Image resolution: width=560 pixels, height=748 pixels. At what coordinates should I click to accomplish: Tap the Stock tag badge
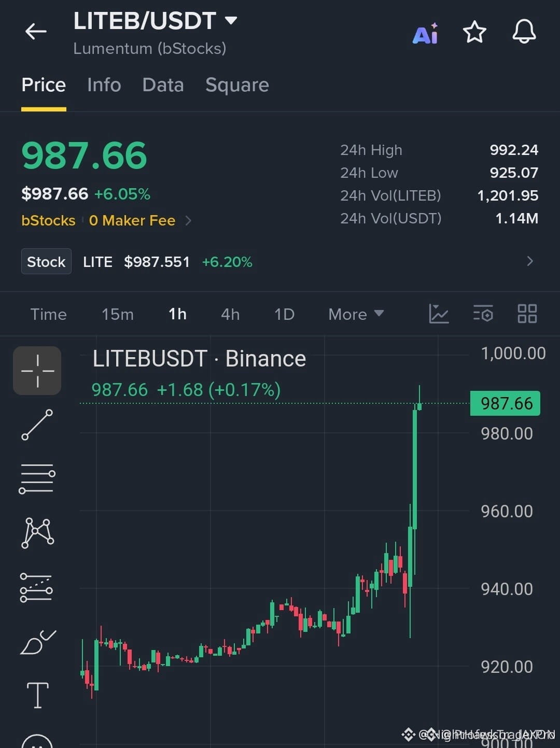click(46, 262)
